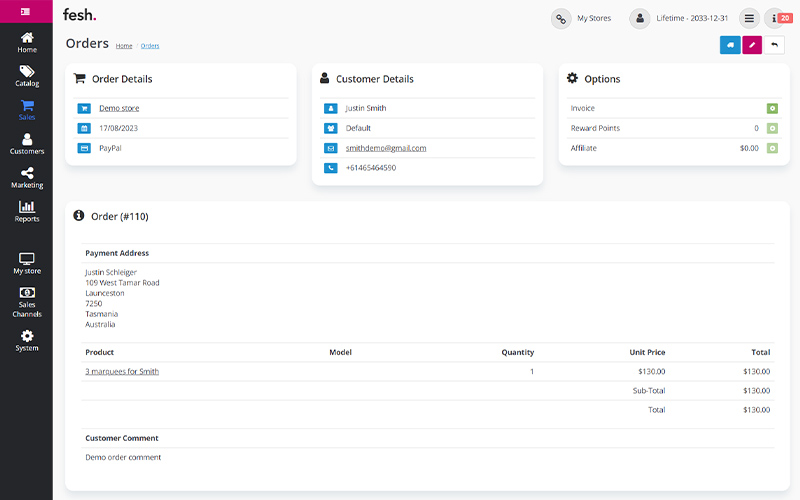Open notifications with the 20 badge
The image size is (800, 500).
(778, 18)
